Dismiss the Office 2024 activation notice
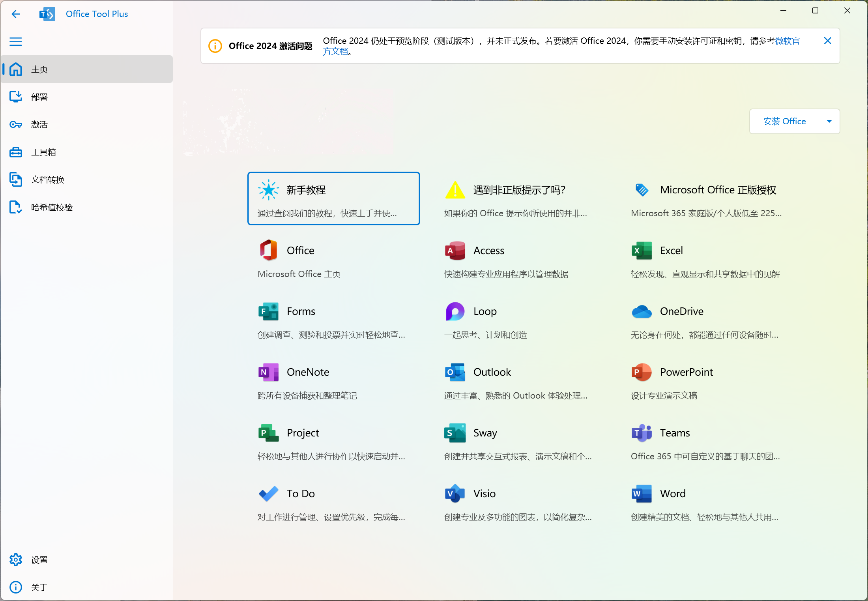The image size is (868, 601). point(828,41)
